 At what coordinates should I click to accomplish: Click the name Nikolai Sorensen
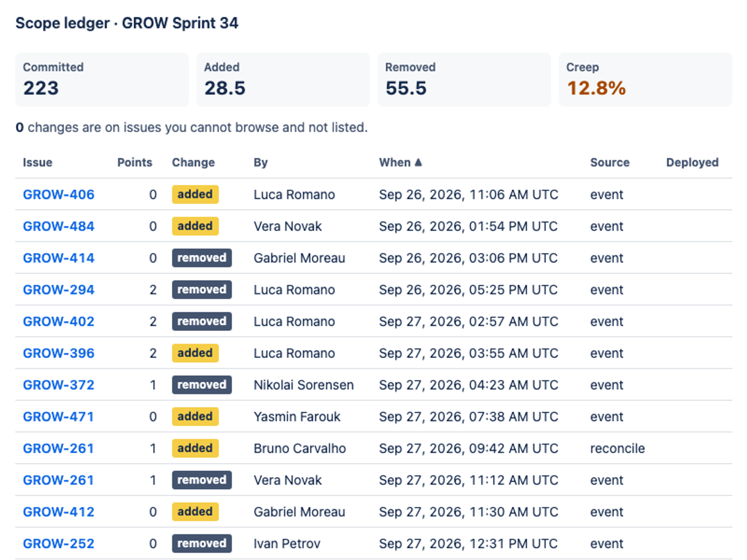pyautogui.click(x=304, y=385)
